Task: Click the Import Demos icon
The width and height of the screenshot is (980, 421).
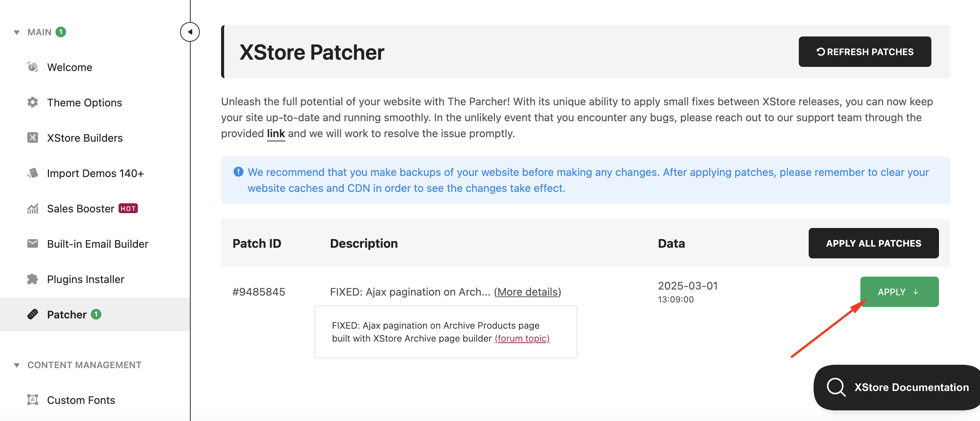Action: (x=33, y=173)
